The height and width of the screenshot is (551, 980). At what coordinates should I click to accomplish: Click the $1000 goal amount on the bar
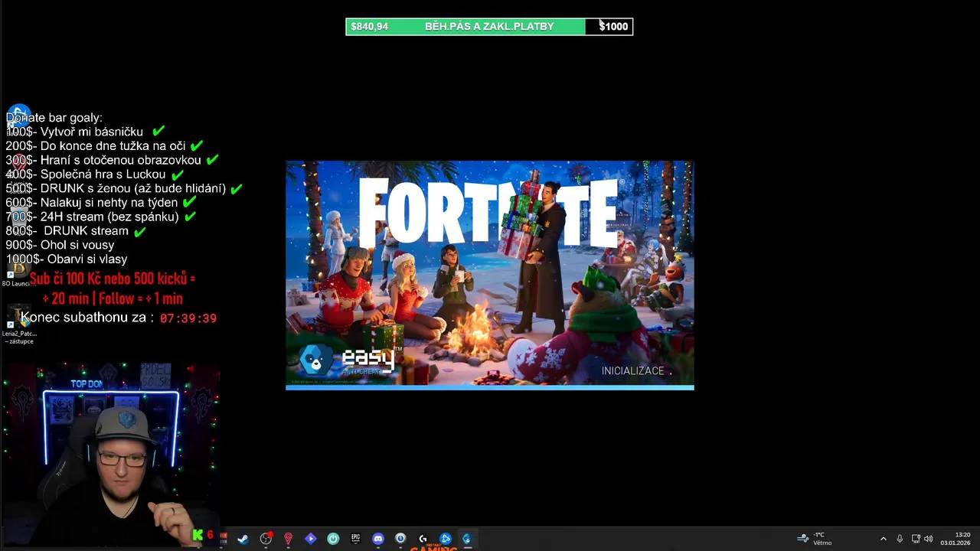613,26
